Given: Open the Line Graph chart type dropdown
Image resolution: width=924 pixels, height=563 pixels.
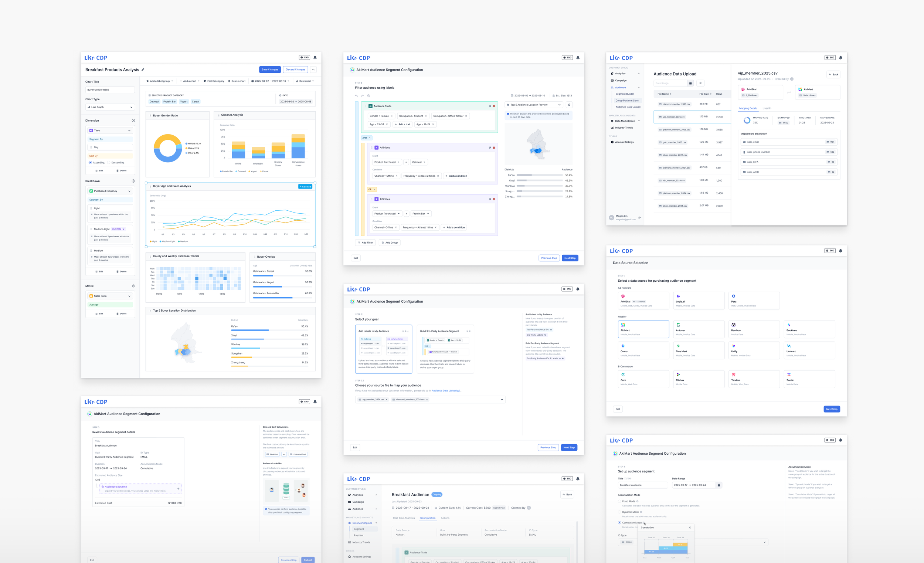Looking at the screenshot, I should [x=110, y=107].
